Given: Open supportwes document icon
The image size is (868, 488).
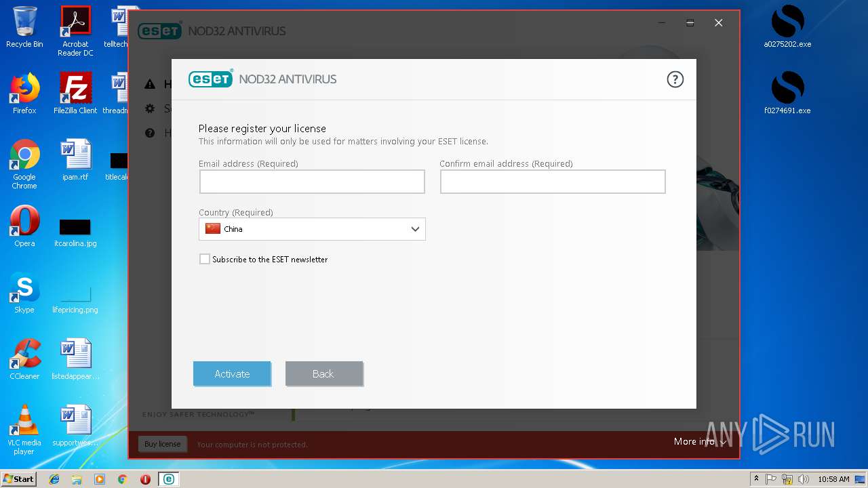Looking at the screenshot, I should pos(75,426).
